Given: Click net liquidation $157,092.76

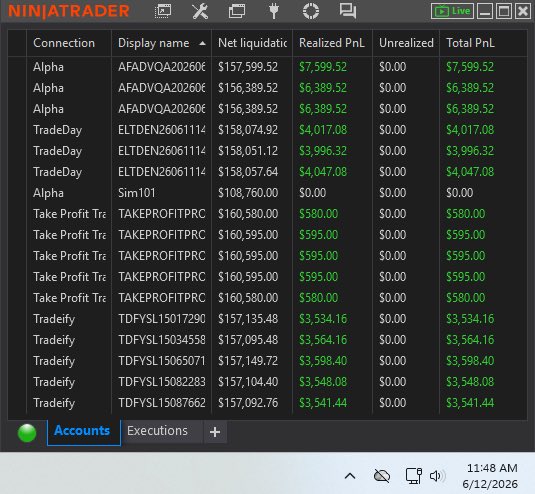Looking at the screenshot, I should (248, 403).
